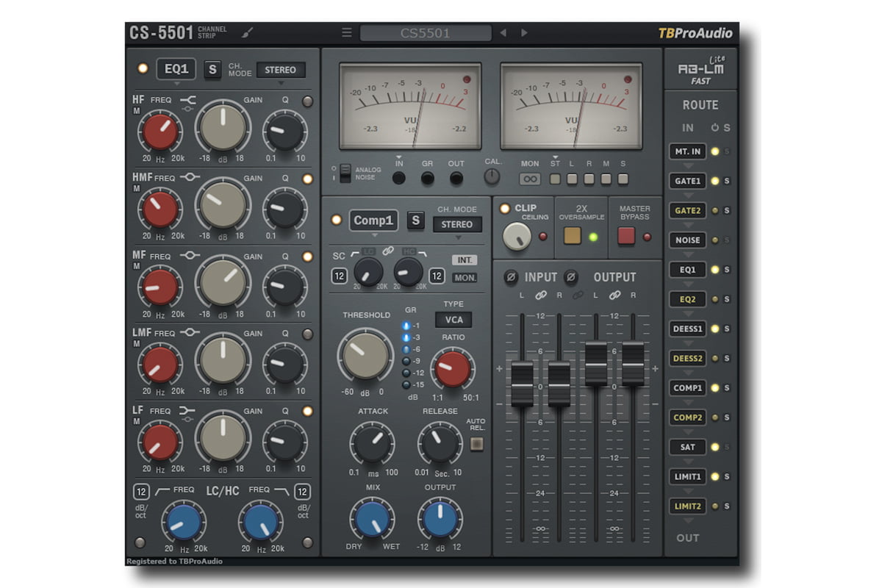882x588 pixels.
Task: Select the COMP2 module in the route list
Action: pyautogui.click(x=687, y=417)
